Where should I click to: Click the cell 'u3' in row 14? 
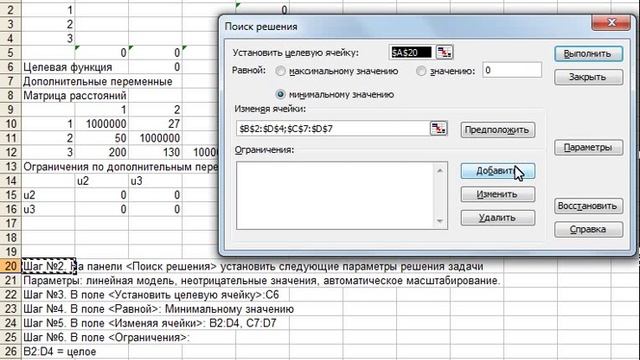click(156, 181)
